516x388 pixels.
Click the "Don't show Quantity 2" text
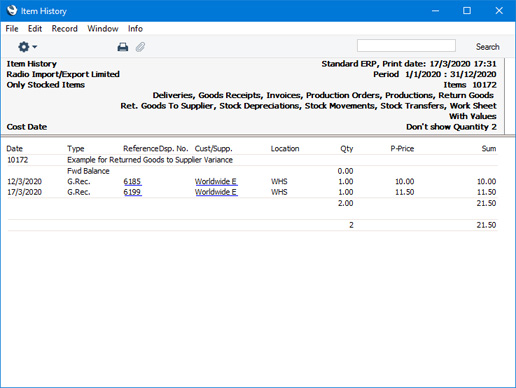(x=451, y=127)
